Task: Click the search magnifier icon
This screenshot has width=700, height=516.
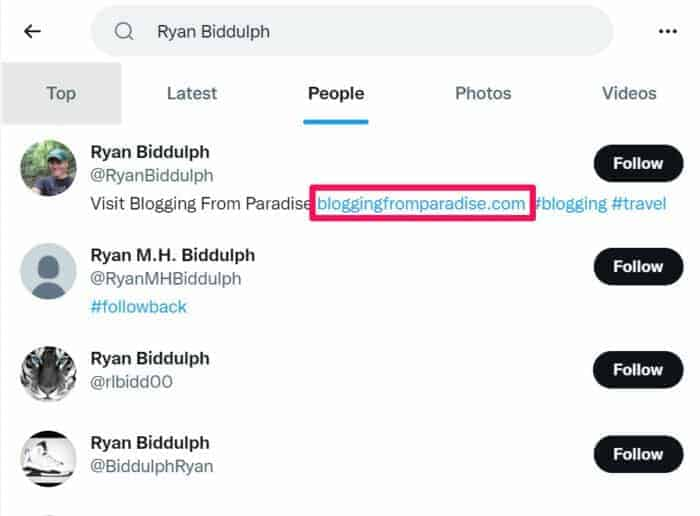Action: (x=124, y=31)
